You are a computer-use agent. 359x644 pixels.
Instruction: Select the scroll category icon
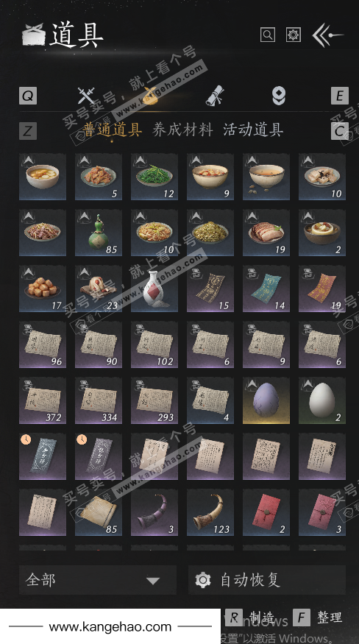tap(215, 96)
